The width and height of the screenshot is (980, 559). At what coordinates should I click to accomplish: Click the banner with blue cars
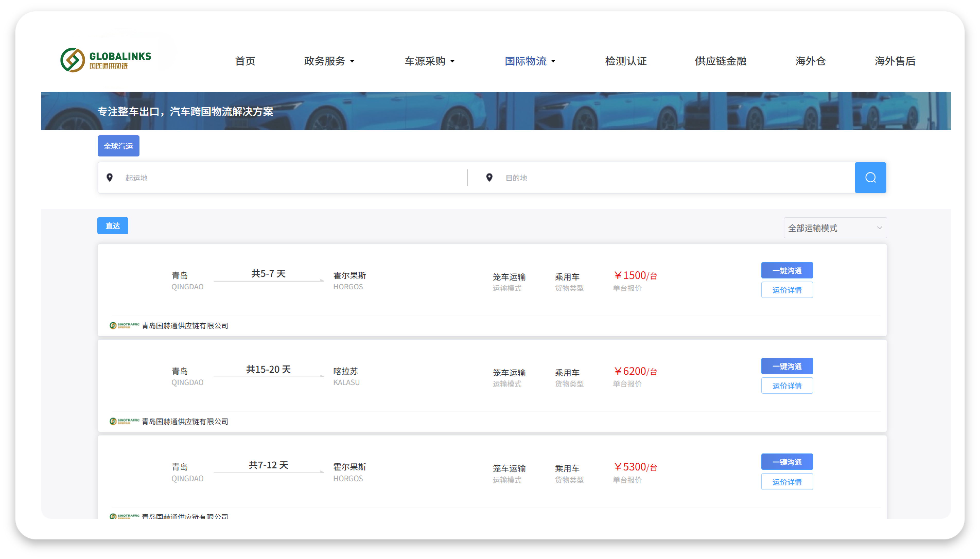click(496, 111)
